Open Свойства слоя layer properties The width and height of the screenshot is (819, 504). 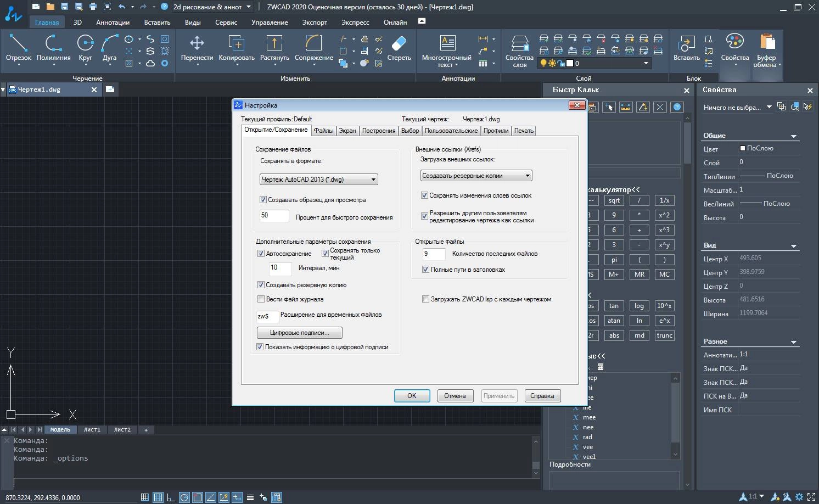519,51
